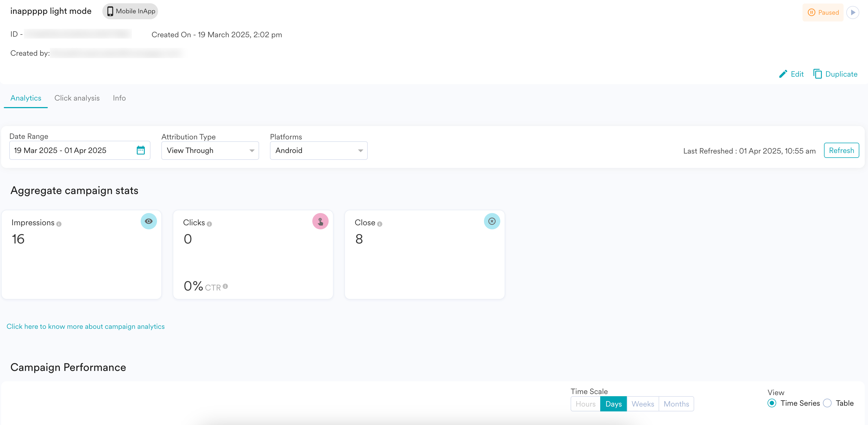Switch time scale to Weeks
The width and height of the screenshot is (868, 425).
(x=643, y=404)
